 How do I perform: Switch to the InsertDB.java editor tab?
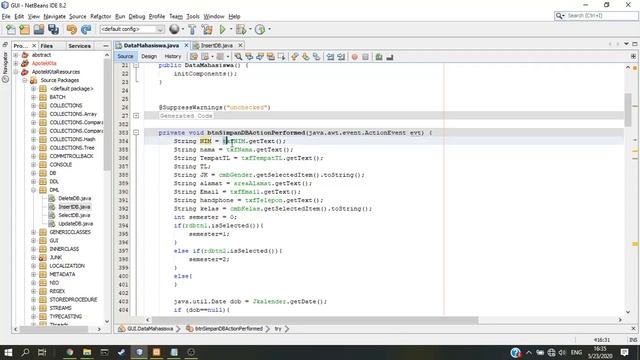coord(216,45)
